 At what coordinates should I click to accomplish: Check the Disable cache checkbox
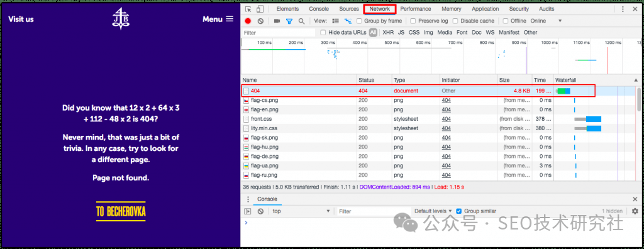[455, 21]
